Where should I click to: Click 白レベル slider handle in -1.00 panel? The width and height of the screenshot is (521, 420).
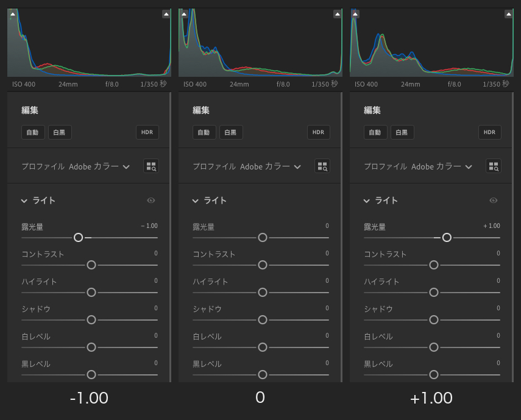[x=91, y=347]
